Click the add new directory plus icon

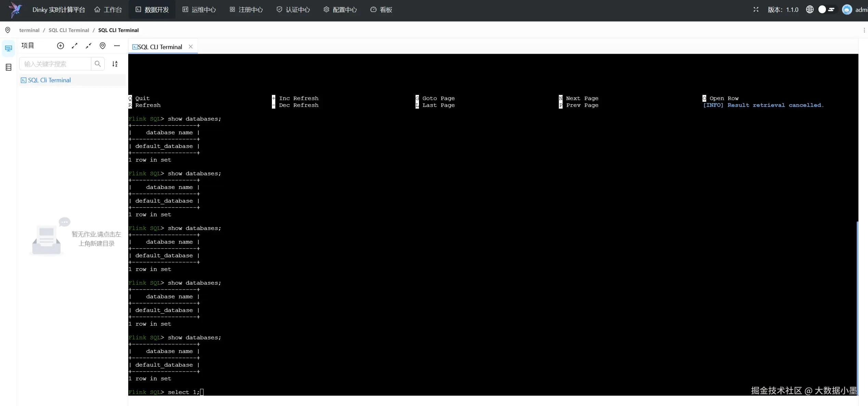pos(61,46)
